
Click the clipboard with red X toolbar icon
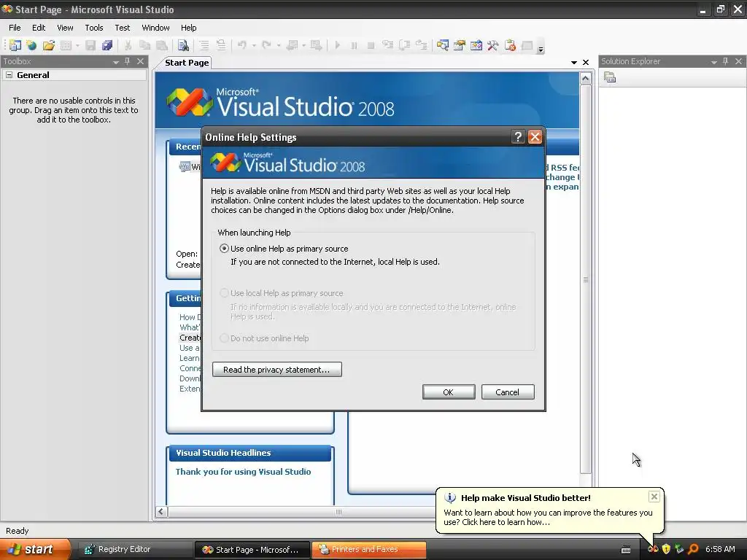coord(510,45)
